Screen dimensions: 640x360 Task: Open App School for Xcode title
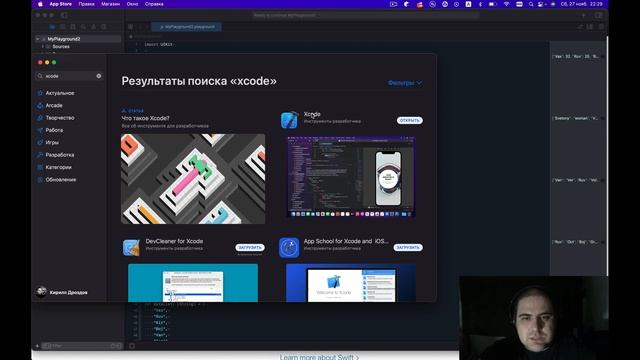point(346,241)
